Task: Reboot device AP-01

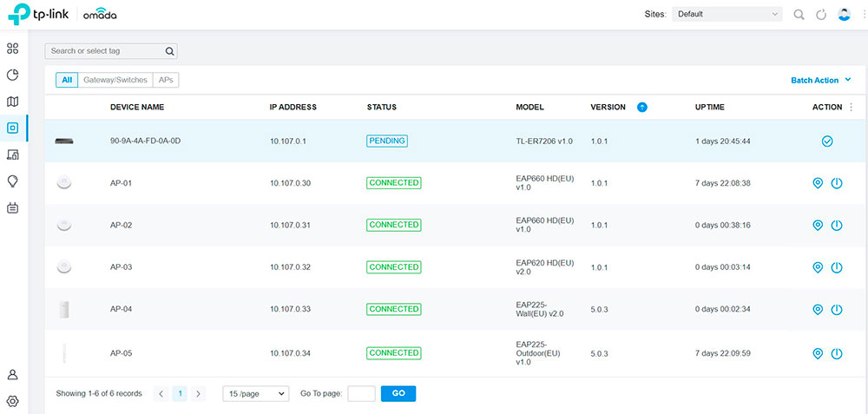Action: click(x=837, y=183)
